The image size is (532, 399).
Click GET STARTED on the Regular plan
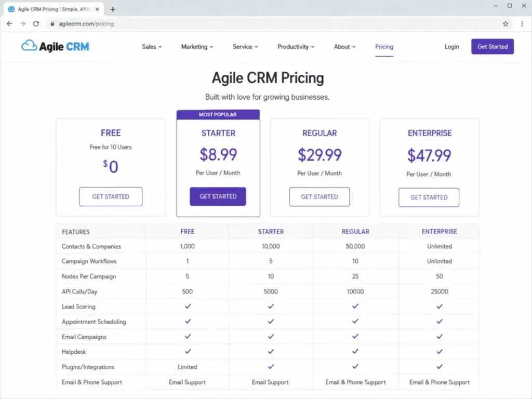tap(320, 197)
